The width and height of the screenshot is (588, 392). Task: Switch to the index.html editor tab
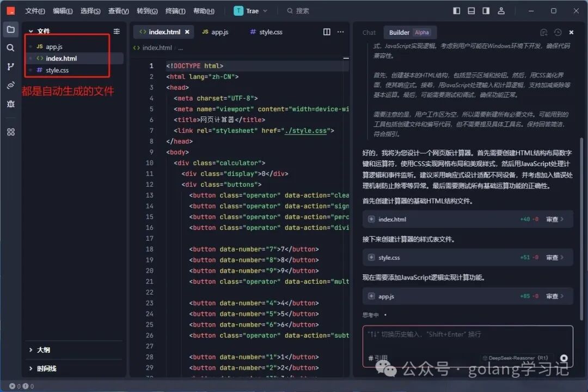[x=163, y=32]
